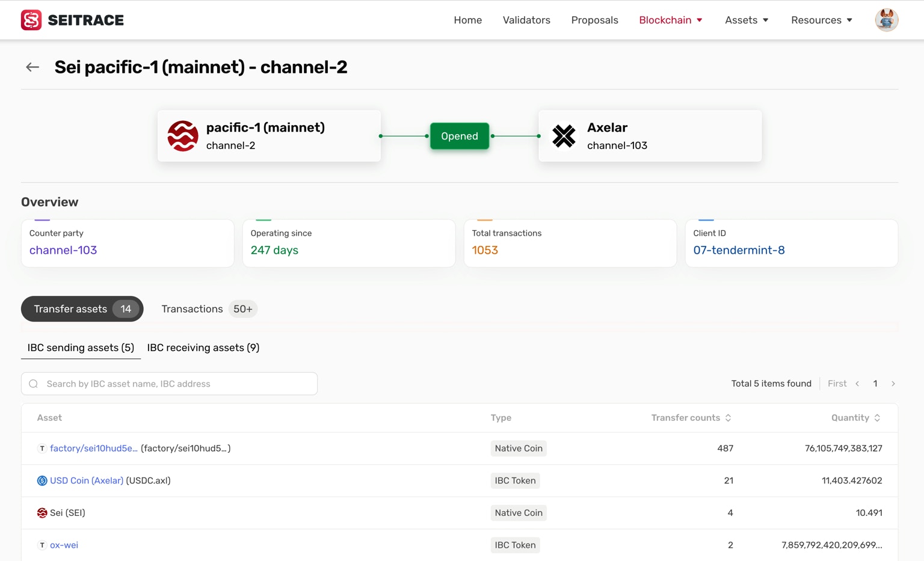
Task: Click the search magnifier icon
Action: tap(33, 384)
